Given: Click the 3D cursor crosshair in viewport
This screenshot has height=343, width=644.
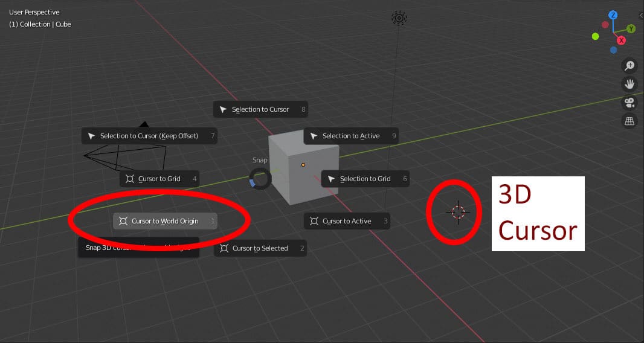Looking at the screenshot, I should [458, 212].
